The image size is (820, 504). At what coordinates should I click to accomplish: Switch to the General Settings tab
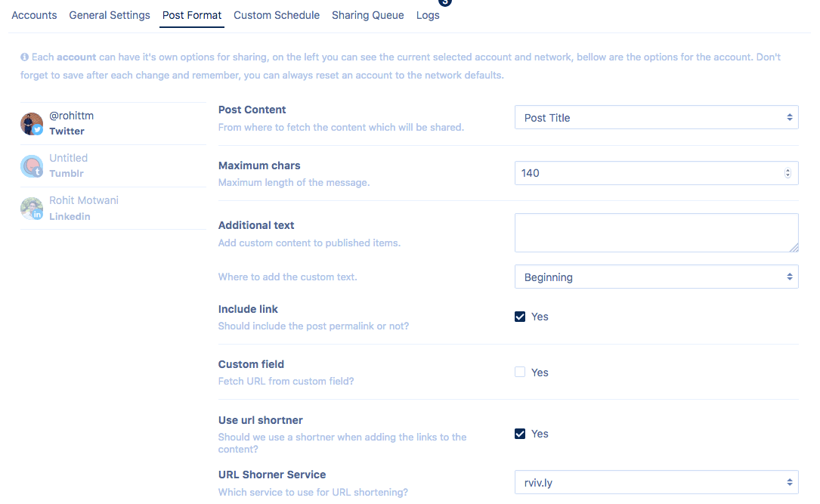tap(110, 15)
